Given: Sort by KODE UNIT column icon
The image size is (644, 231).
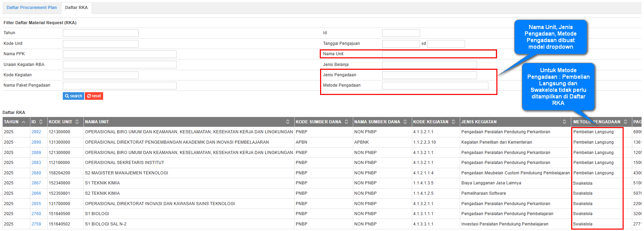Looking at the screenshot, I should (x=77, y=122).
